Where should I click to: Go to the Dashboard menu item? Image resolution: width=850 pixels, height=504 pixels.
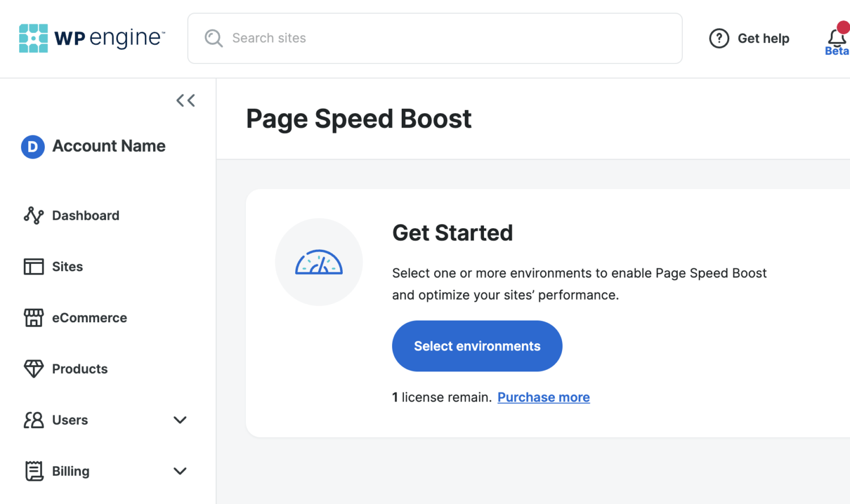pos(86,215)
